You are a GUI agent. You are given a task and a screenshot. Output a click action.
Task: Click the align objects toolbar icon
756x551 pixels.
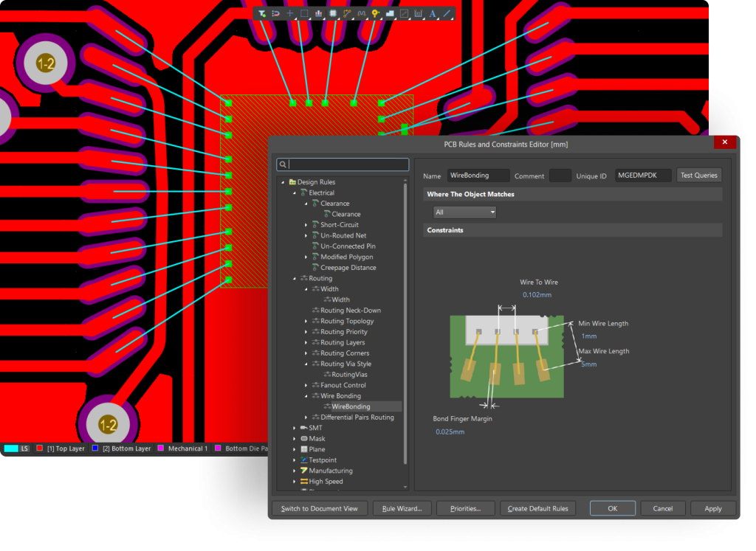318,13
